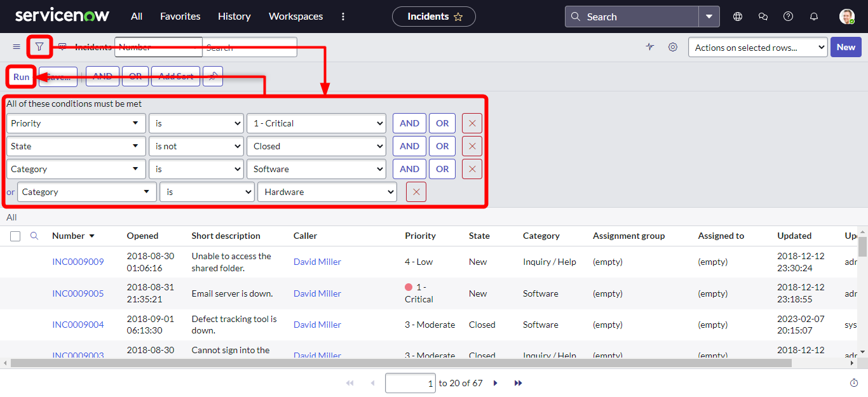Click the column search magnifier icon

coord(34,236)
